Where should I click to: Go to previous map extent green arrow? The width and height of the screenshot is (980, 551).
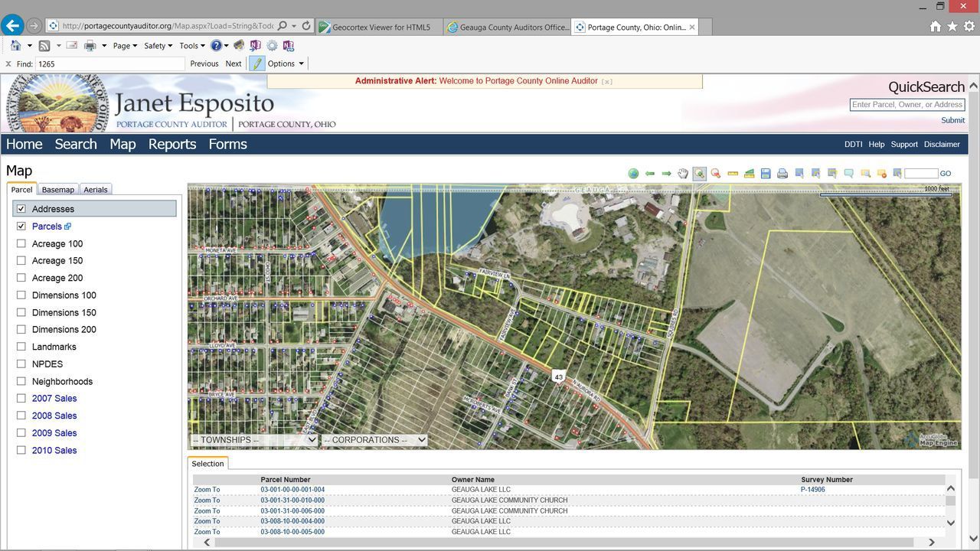650,174
